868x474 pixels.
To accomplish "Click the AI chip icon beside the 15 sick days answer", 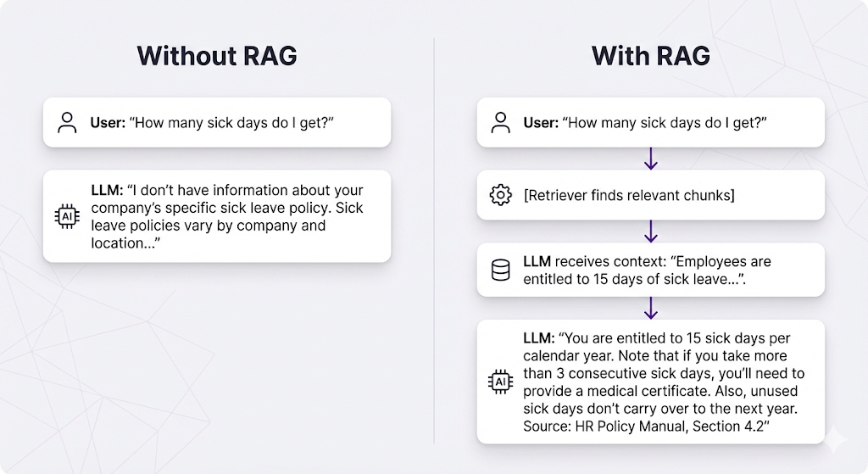I will 501,382.
